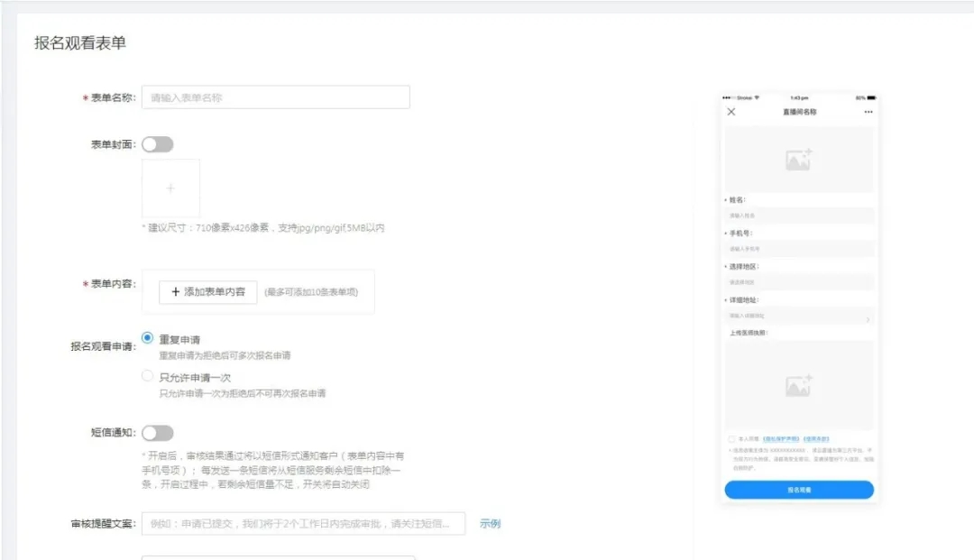The width and height of the screenshot is (974, 560).
Task: Select the 只允许申请一次 radio option
Action: coord(145,375)
